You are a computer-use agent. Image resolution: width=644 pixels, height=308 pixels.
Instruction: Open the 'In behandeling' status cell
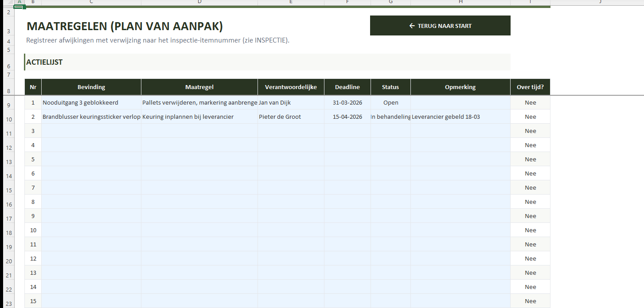(x=390, y=117)
